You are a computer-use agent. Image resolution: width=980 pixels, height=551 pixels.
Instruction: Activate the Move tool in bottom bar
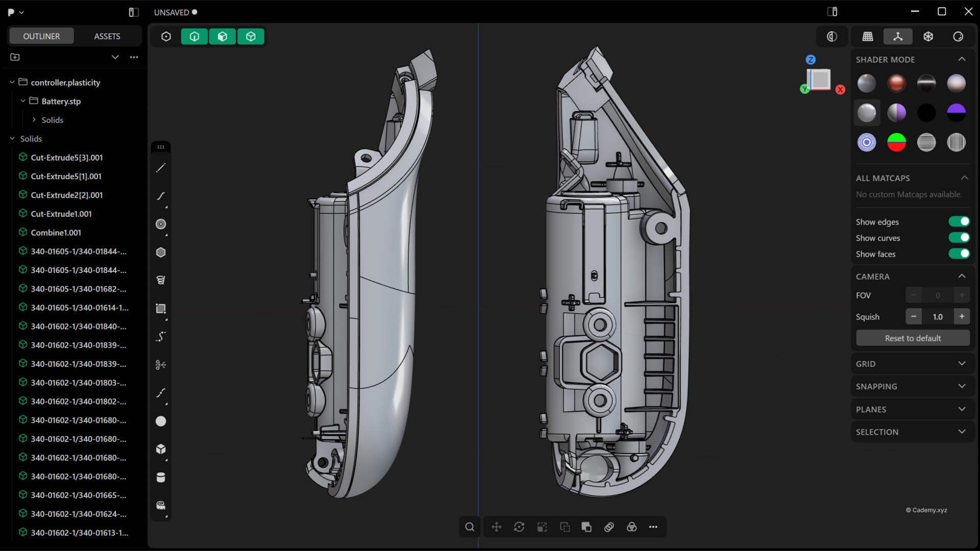496,527
